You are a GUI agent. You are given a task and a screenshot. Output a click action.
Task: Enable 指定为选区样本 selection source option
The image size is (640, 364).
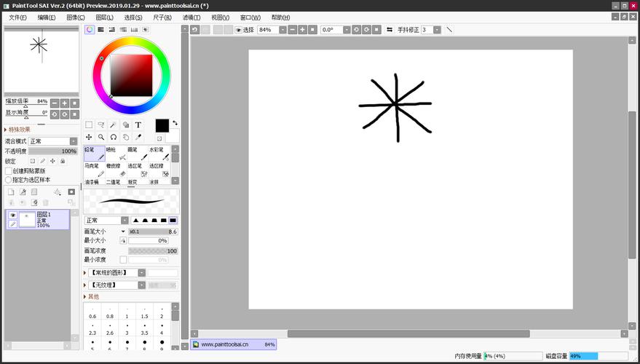click(x=9, y=179)
